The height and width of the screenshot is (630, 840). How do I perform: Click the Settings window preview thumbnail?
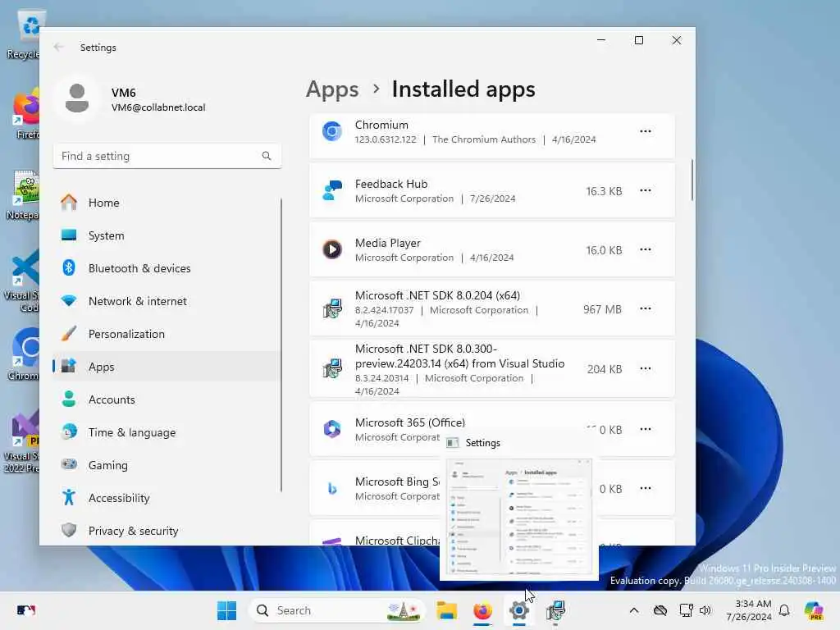pos(519,517)
